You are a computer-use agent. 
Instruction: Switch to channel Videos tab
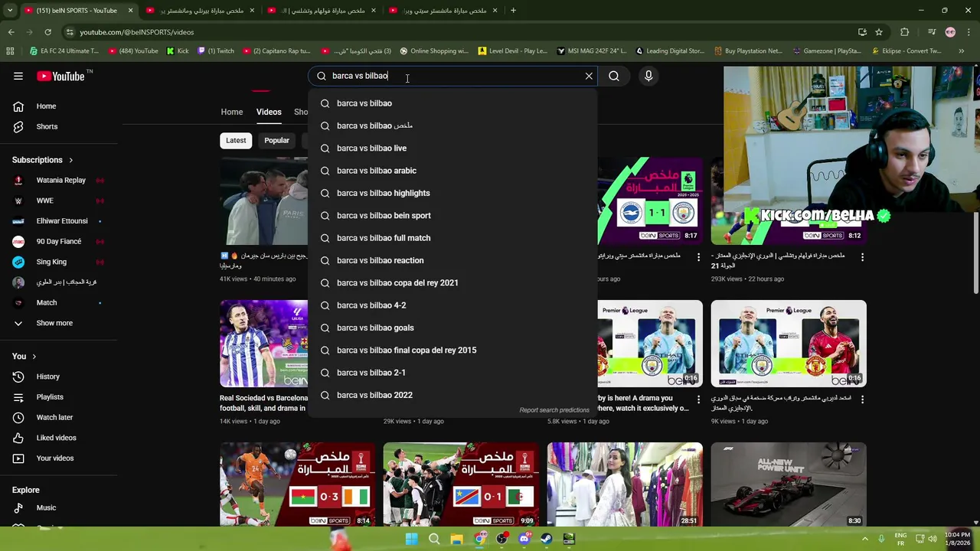pyautogui.click(x=269, y=112)
